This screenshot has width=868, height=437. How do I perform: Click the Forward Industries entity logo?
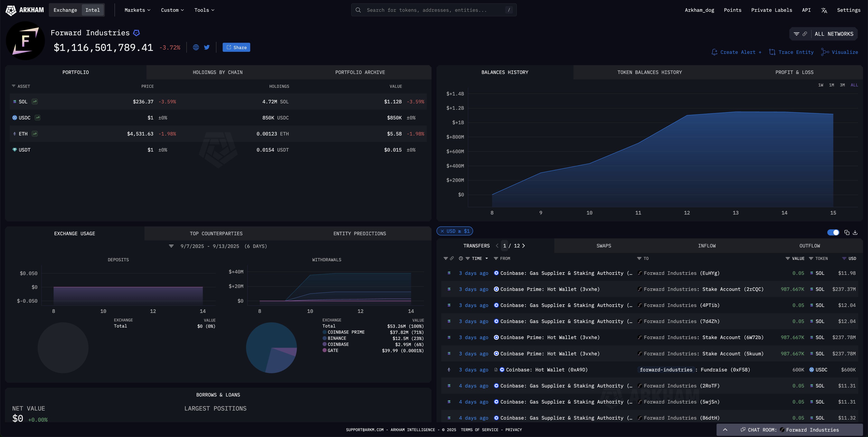[25, 40]
